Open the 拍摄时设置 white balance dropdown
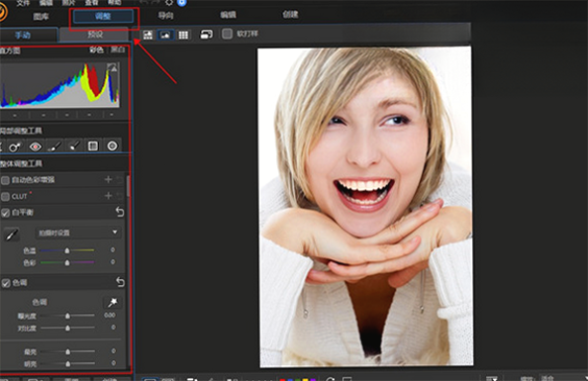Screen dimensions: 588x381 pyautogui.click(x=78, y=233)
